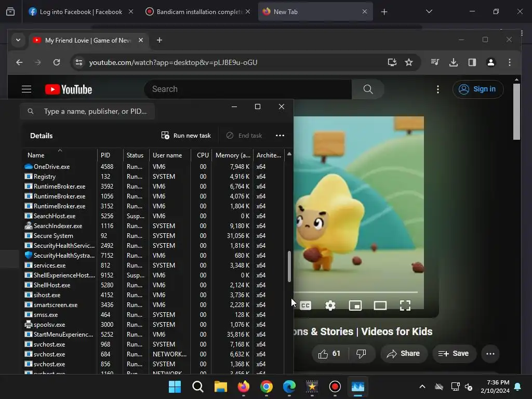Open Chrome tab search dropdown
The image size is (532, 399).
[x=18, y=40]
